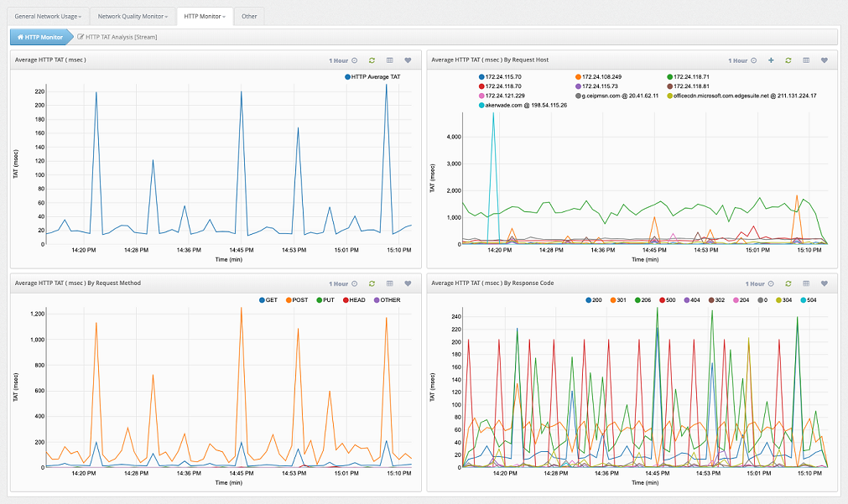This screenshot has height=504, width=848.
Task: Click heart icon on By Response Code panel
Action: 824,283
